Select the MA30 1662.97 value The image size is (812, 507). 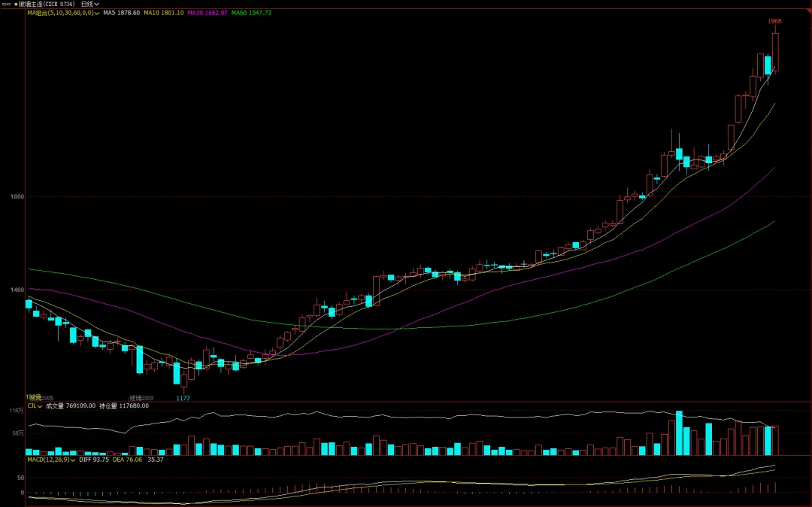click(208, 13)
